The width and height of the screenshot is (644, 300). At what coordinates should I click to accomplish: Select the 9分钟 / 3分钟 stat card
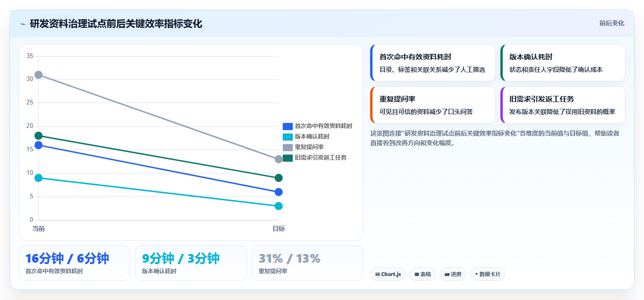pyautogui.click(x=191, y=263)
